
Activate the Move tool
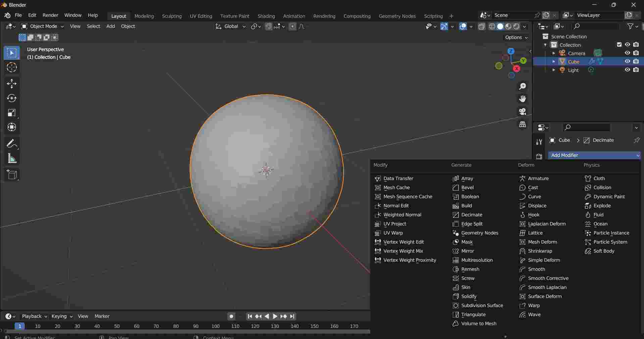click(x=12, y=83)
